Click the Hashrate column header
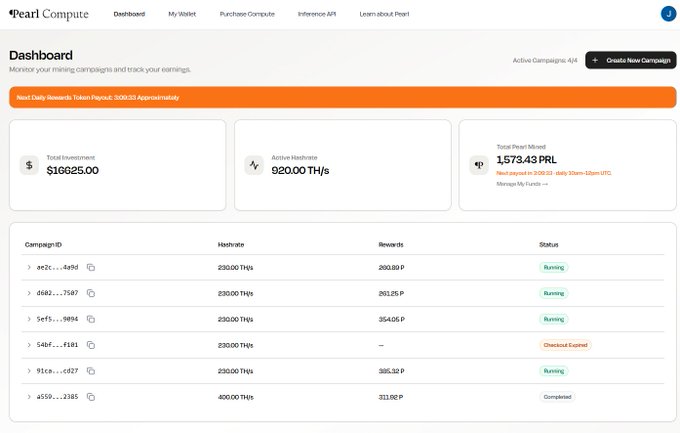This screenshot has width=680, height=433. tap(231, 245)
